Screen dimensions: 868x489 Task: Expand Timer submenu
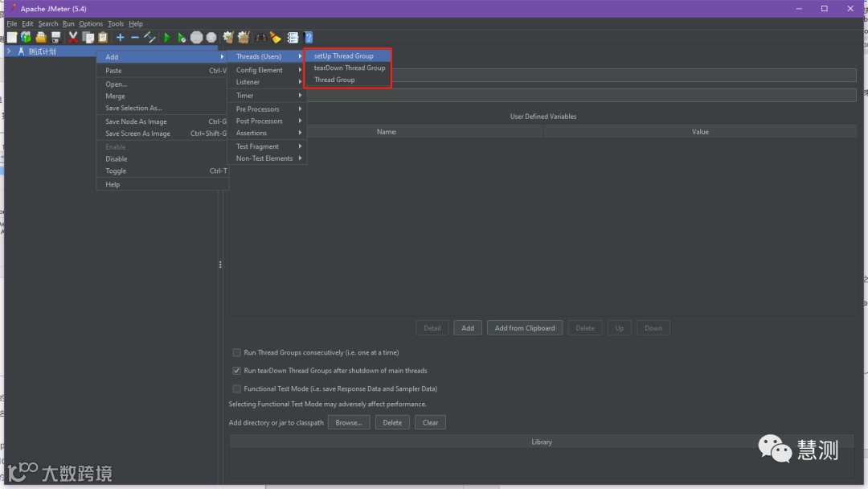pos(267,95)
